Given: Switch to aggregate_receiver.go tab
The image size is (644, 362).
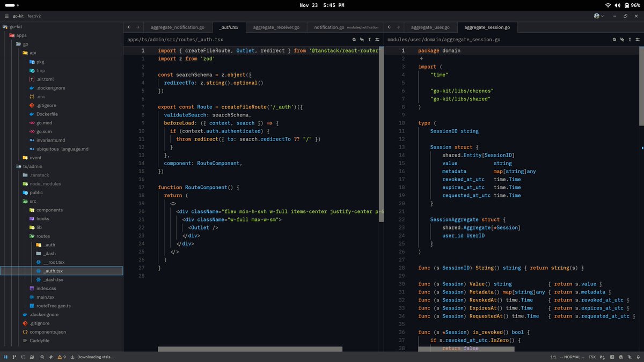Looking at the screenshot, I should click(276, 27).
